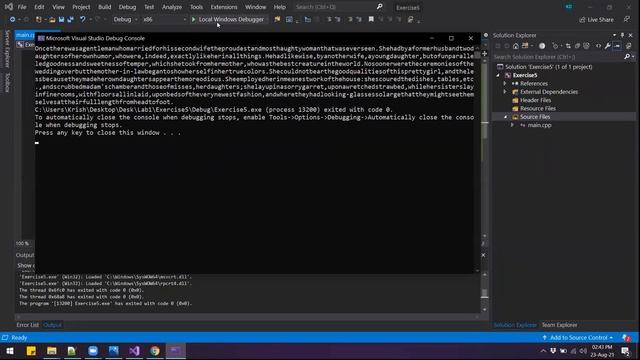Image resolution: width=640 pixels, height=360 pixels.
Task: Switch to the Error List tab
Action: coord(27,325)
